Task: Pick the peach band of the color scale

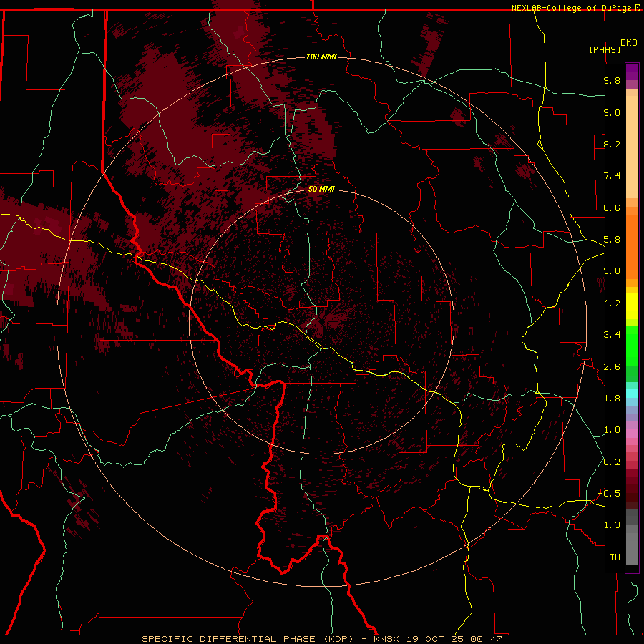Action: tap(632, 144)
